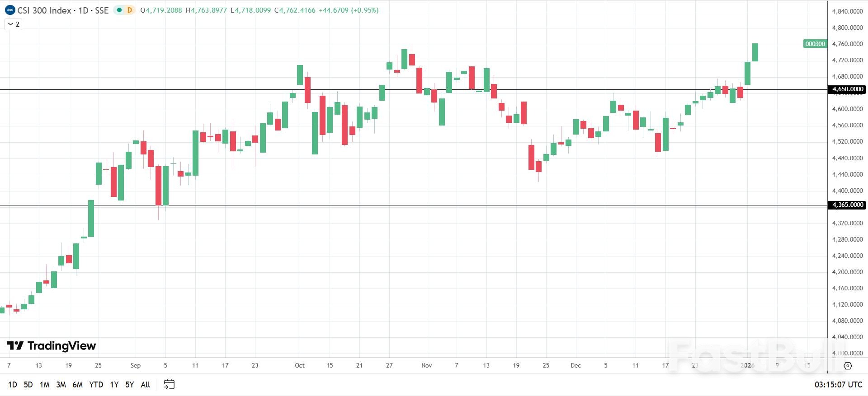
Task: Open chart settings gear on axis corner
Action: (x=848, y=366)
